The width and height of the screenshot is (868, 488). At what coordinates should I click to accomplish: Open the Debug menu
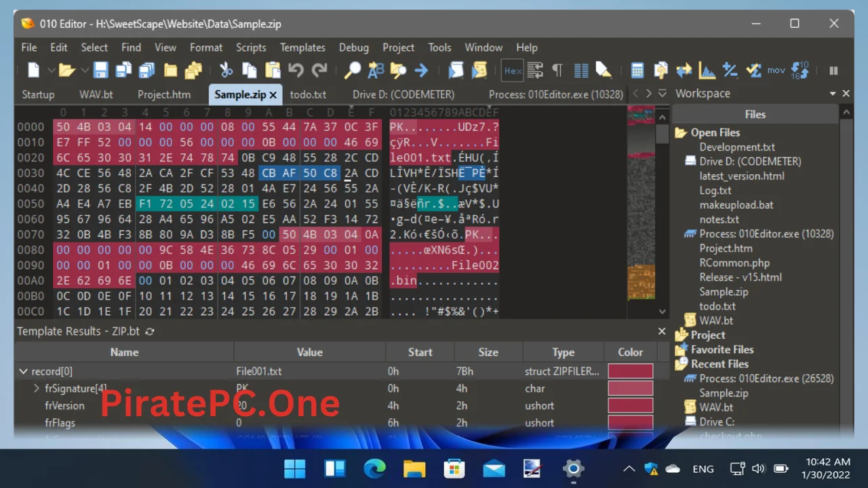[354, 47]
